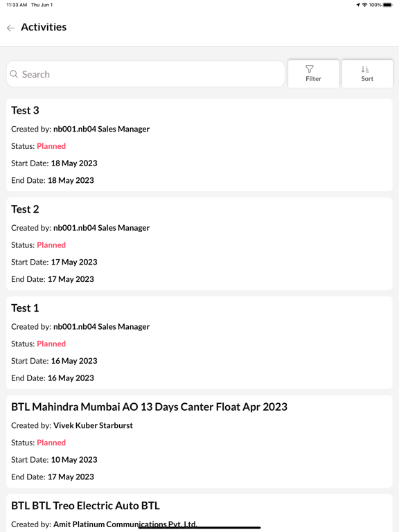Image resolution: width=399 pixels, height=532 pixels.
Task: Click the search magnifier icon
Action: click(x=14, y=74)
